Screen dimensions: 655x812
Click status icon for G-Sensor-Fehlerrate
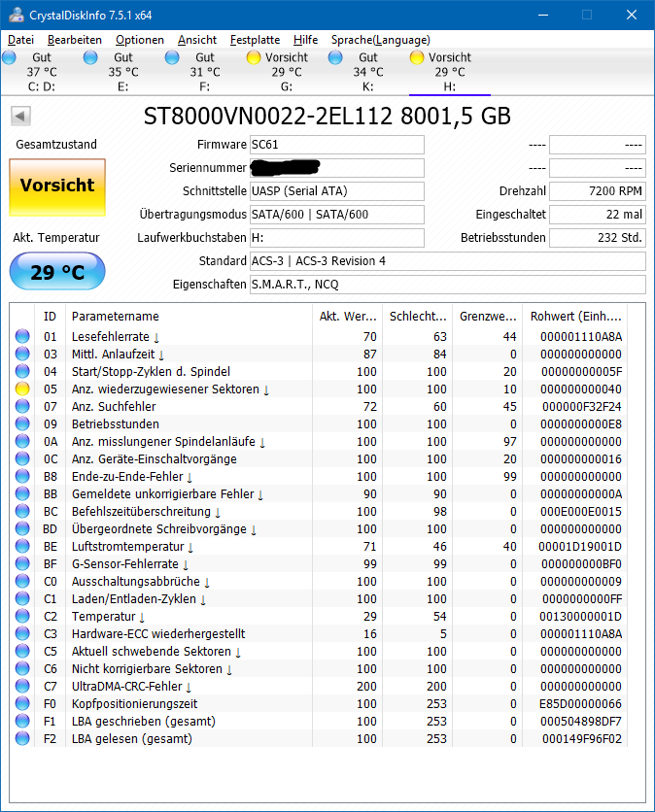[22, 564]
